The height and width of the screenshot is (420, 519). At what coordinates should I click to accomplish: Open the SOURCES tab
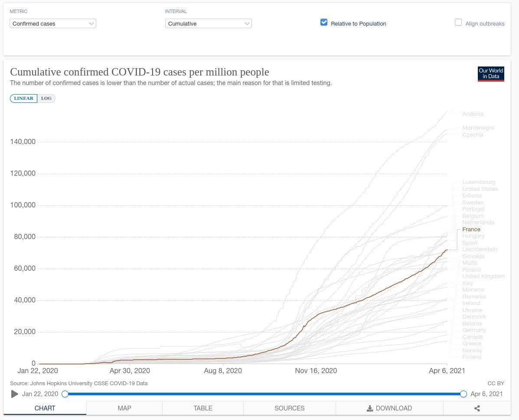pos(289,408)
